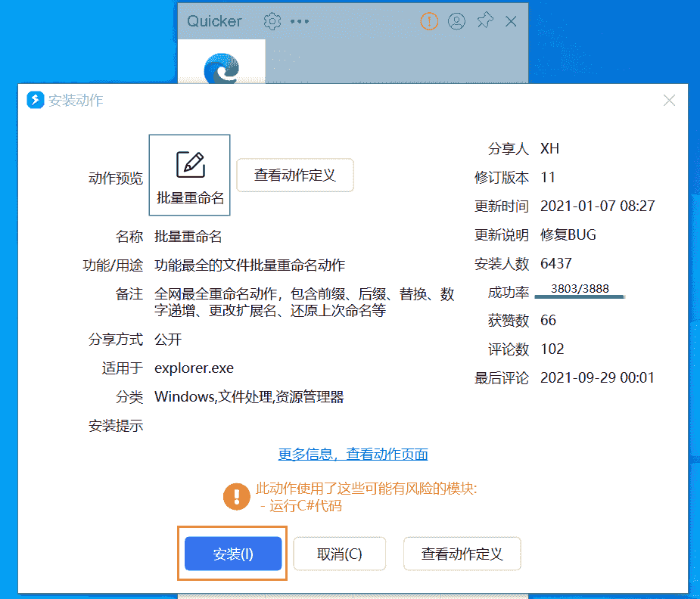Click comment count 102
Screen dimensions: 700x599
pyautogui.click(x=552, y=349)
